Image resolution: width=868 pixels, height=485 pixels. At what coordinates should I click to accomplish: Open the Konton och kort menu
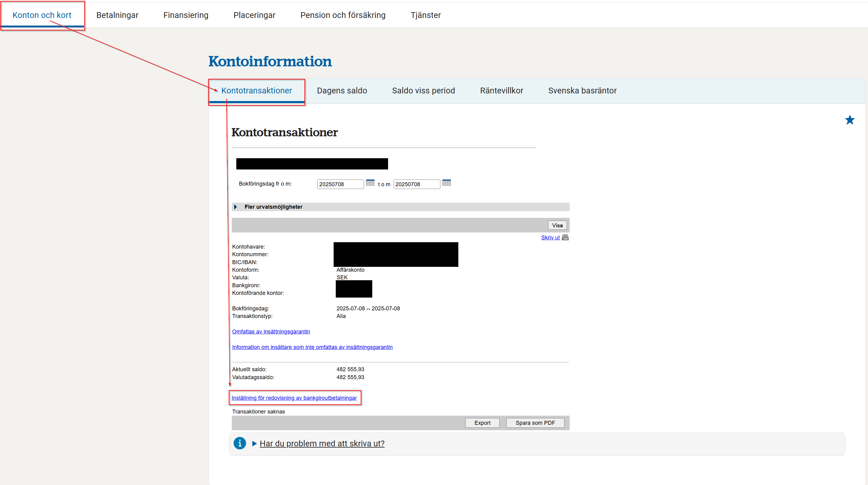pyautogui.click(x=42, y=15)
